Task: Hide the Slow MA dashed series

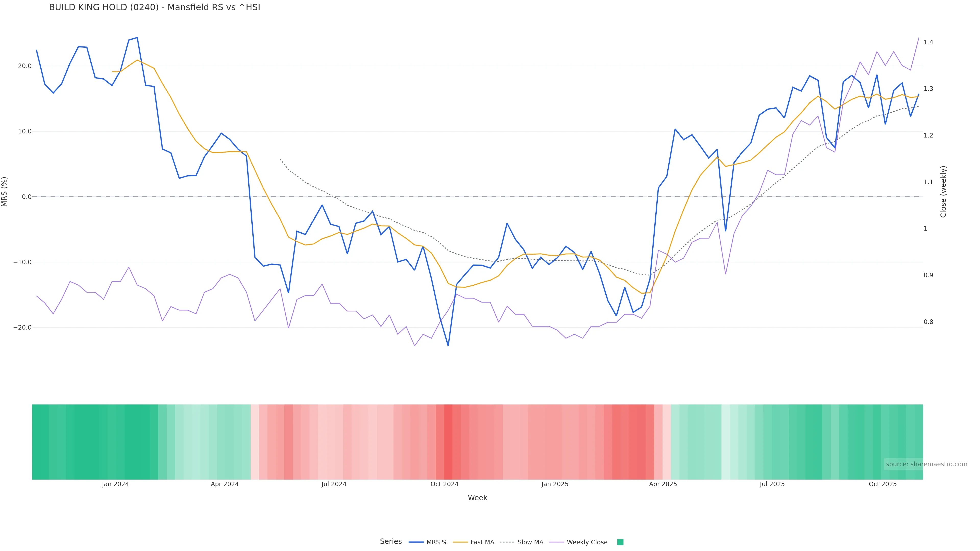Action: [530, 542]
